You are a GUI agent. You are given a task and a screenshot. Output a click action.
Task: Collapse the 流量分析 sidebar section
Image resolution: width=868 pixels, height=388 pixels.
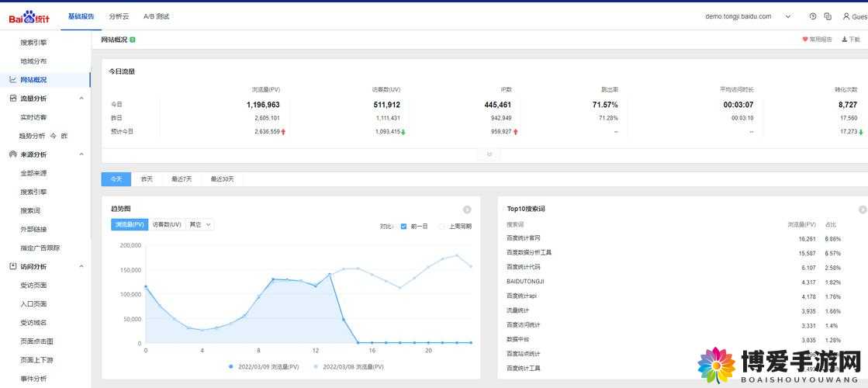(81, 99)
